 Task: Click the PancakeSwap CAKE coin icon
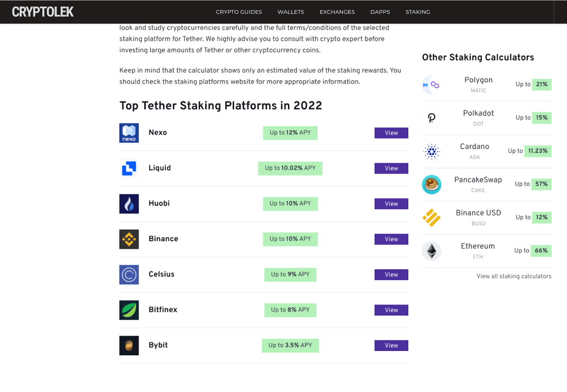pos(431,184)
